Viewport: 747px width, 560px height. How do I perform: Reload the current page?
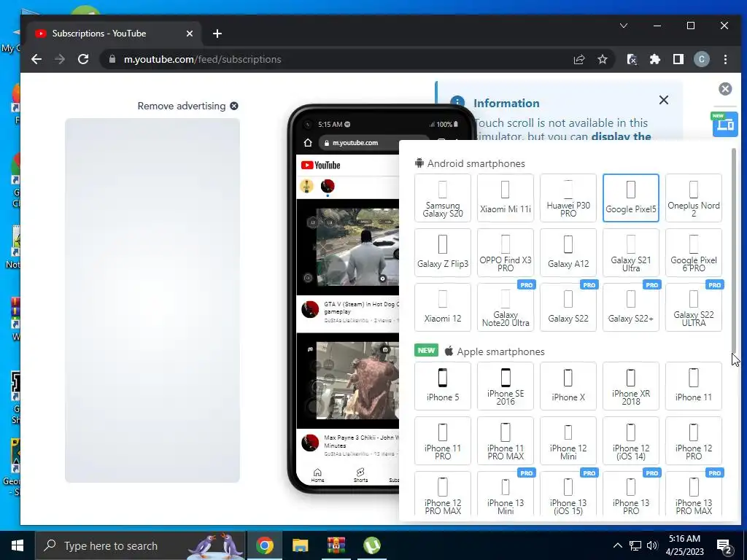(83, 59)
